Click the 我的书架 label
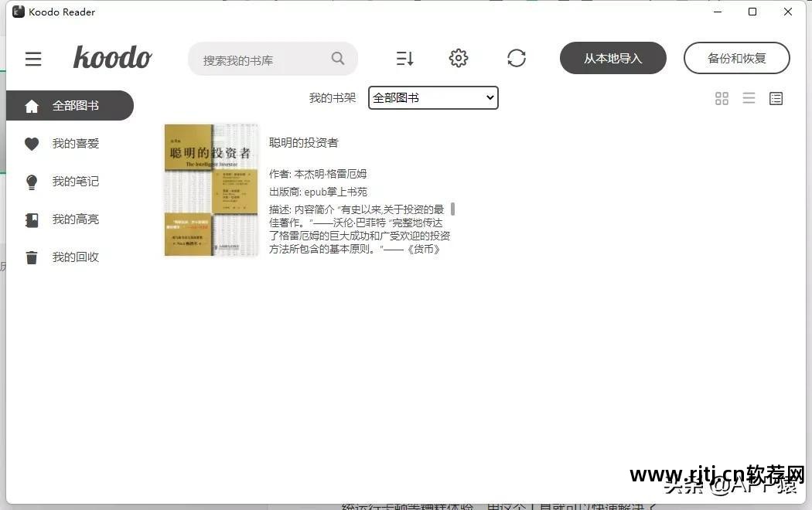This screenshot has width=812, height=510. [332, 98]
